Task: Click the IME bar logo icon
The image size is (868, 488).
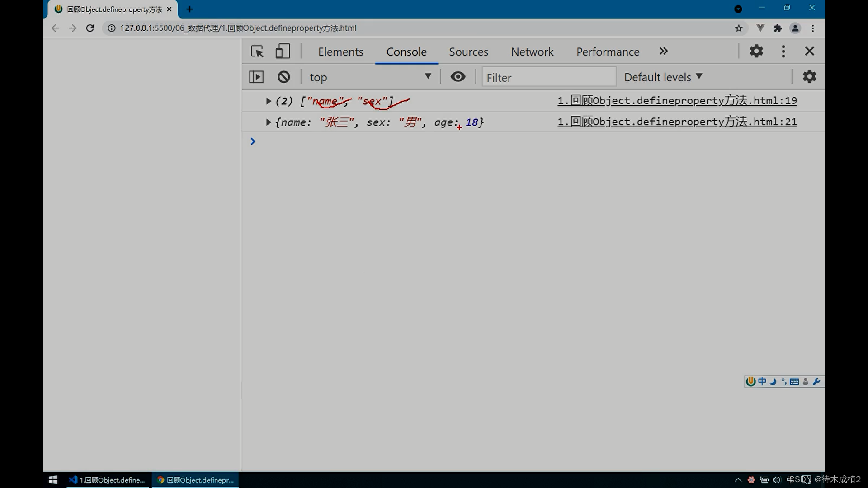Action: pyautogui.click(x=751, y=381)
